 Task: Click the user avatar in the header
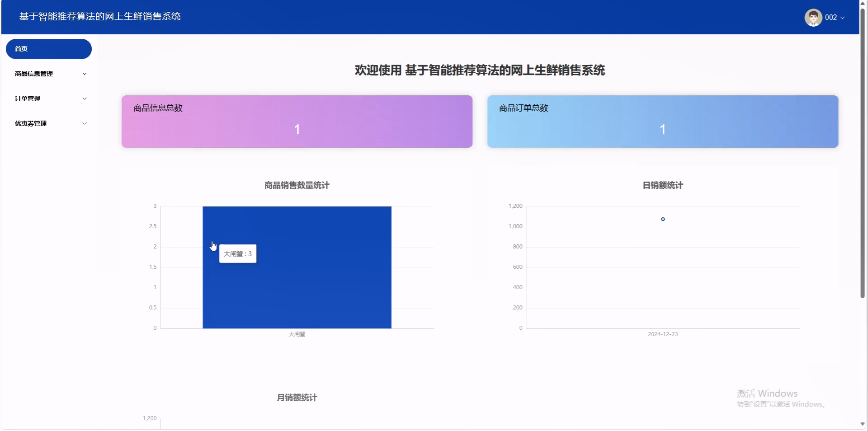point(813,17)
